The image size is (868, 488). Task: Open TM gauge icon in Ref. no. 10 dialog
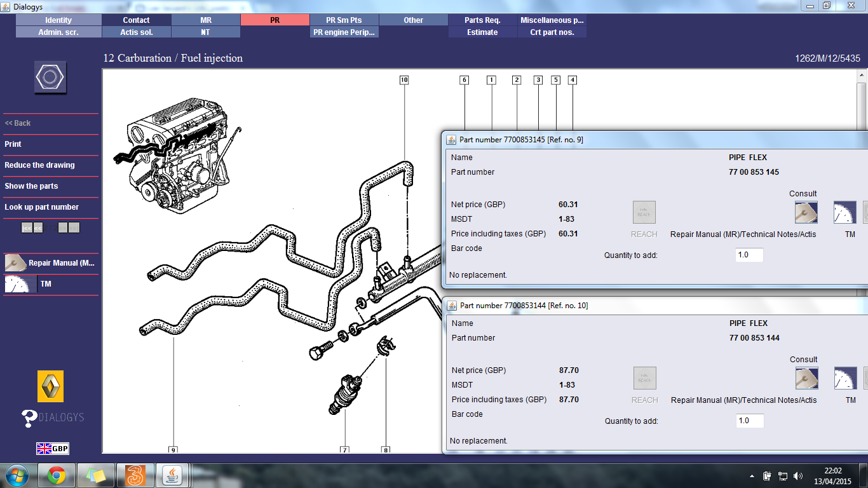coord(845,378)
